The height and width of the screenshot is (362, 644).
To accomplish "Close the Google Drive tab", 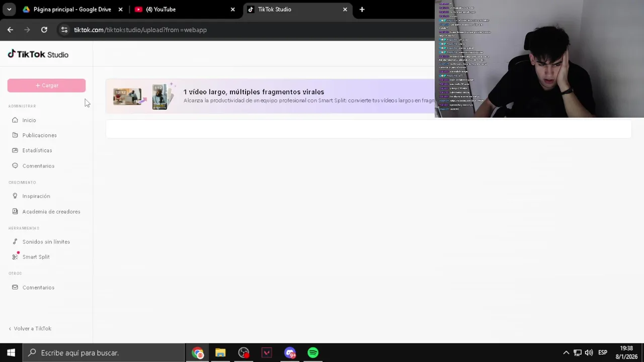I will click(120, 9).
